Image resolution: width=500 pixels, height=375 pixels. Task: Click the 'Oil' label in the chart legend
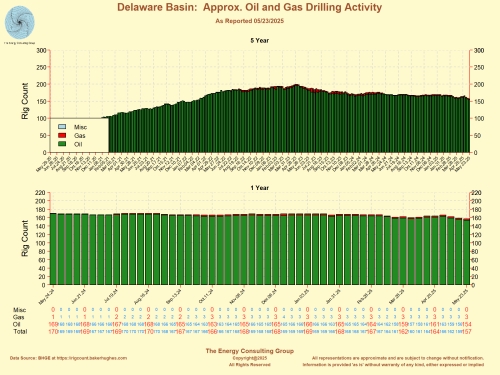point(78,144)
